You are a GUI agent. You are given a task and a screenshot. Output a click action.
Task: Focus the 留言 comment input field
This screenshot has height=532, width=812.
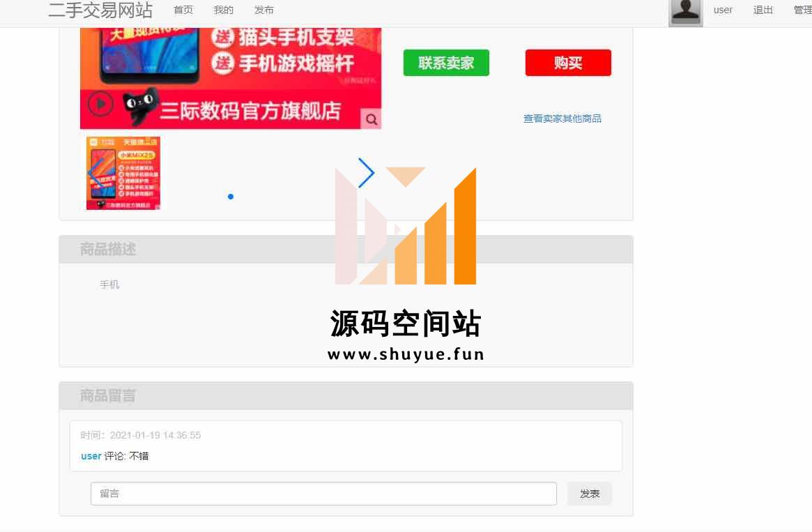[323, 494]
